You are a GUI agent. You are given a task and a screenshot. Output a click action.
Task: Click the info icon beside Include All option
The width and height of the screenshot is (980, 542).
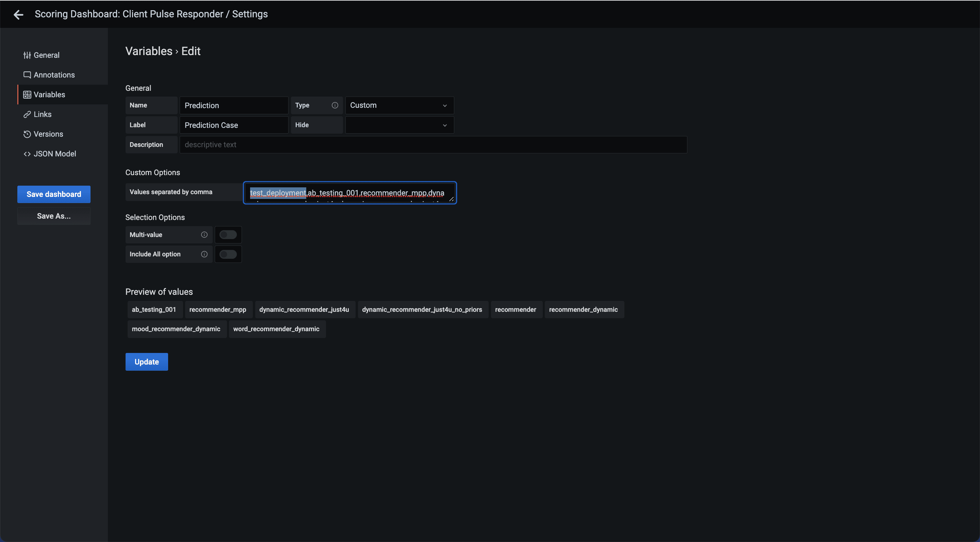204,254
